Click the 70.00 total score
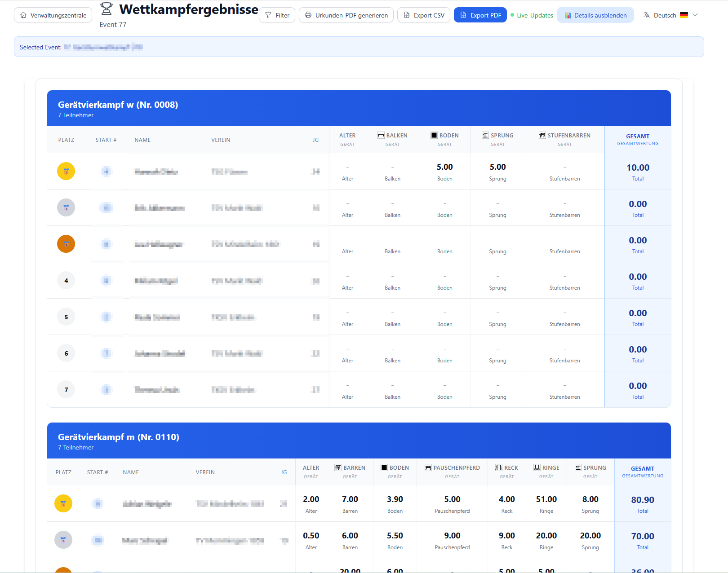Viewport: 728px width, 573px height. [643, 536]
